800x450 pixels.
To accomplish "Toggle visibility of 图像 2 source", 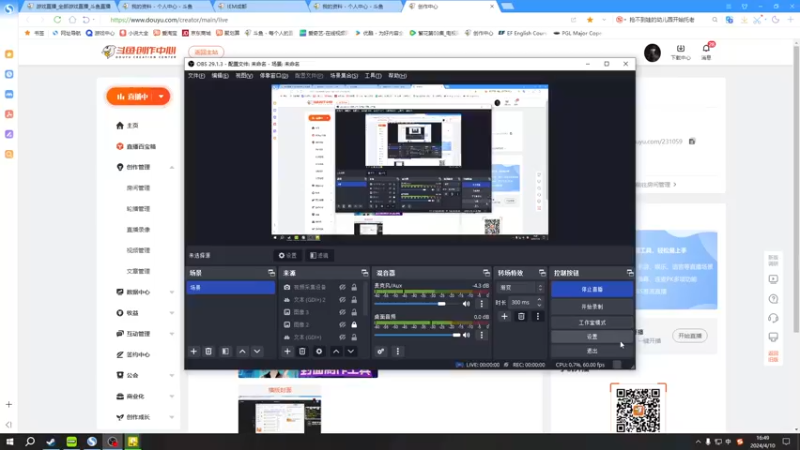I will [342, 324].
